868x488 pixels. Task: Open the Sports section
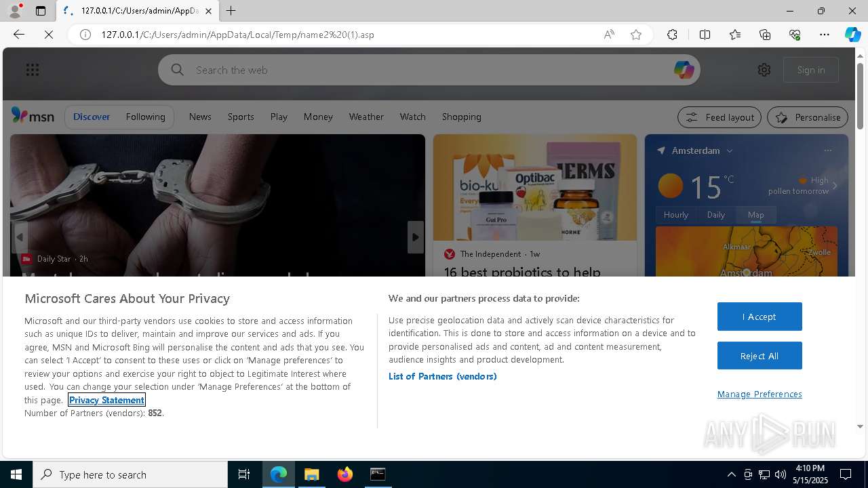[x=241, y=117]
